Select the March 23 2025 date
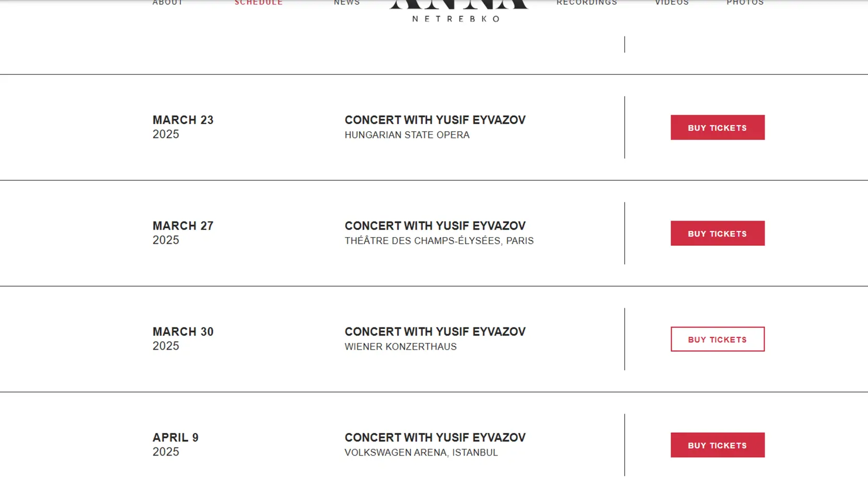Image resolution: width=868 pixels, height=488 pixels. click(x=183, y=127)
